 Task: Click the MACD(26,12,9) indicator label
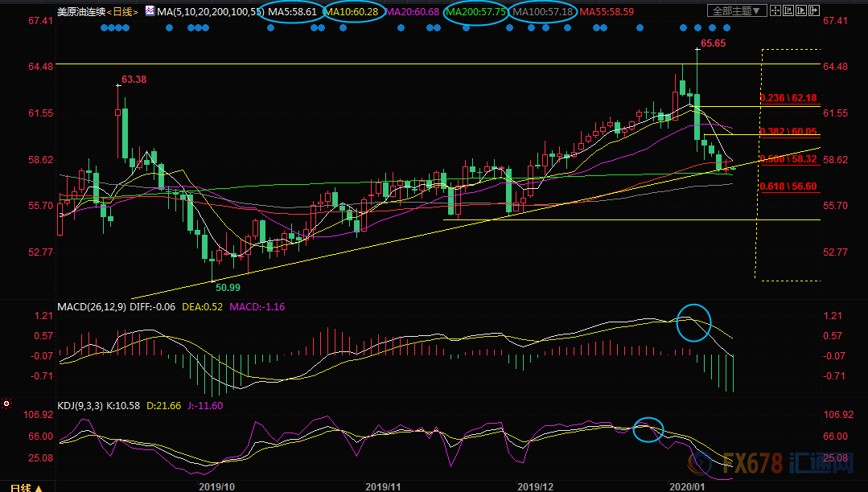point(92,307)
